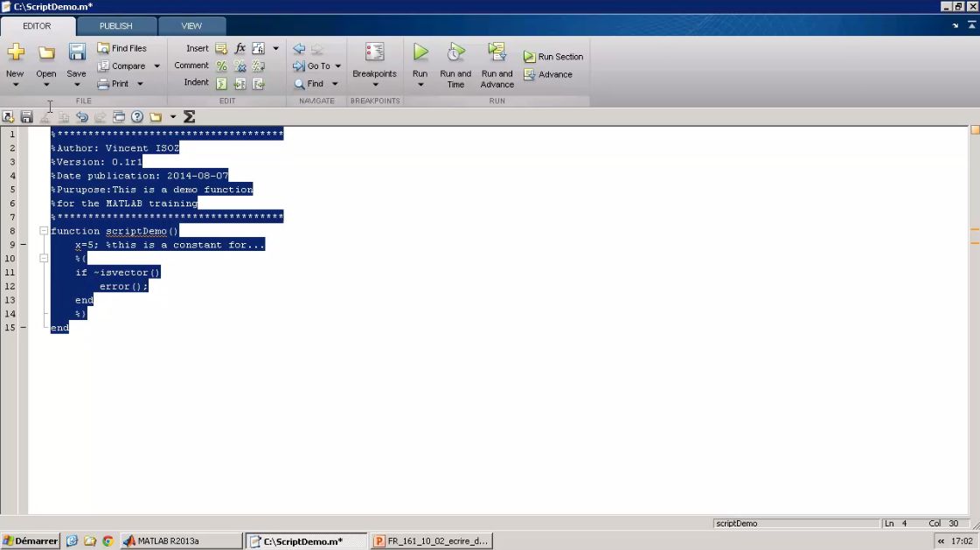The height and width of the screenshot is (550, 980).
Task: Open the Print dropdown arrow
Action: click(140, 84)
